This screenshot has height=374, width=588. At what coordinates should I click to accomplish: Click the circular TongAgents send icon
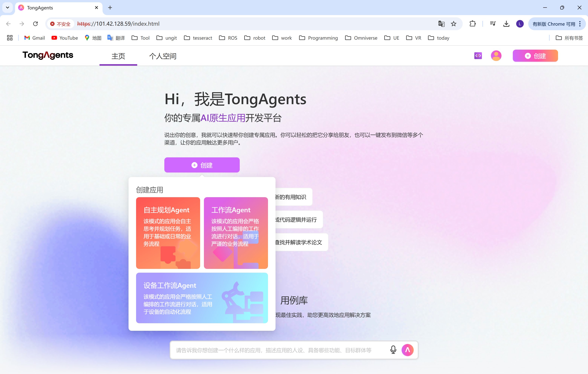(x=407, y=350)
